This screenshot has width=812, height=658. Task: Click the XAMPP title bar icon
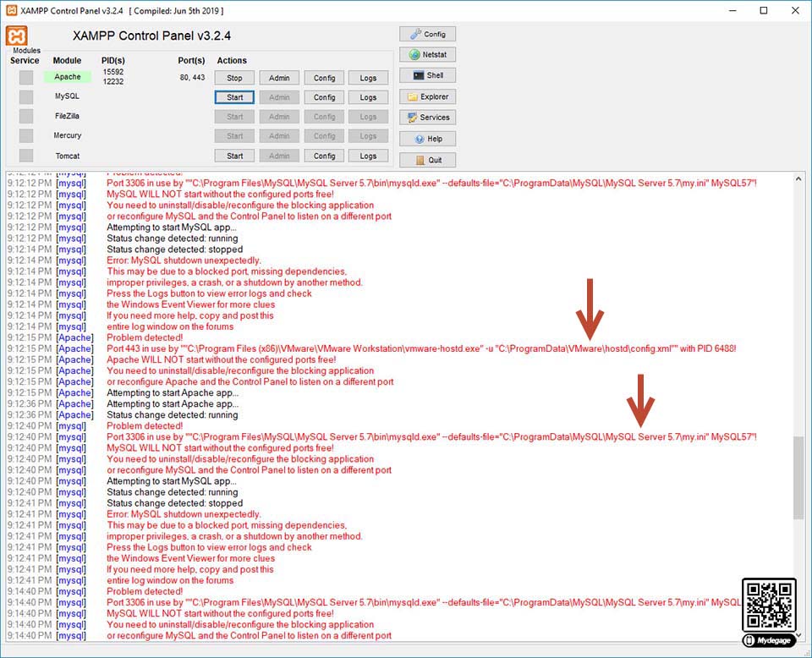coord(11,10)
